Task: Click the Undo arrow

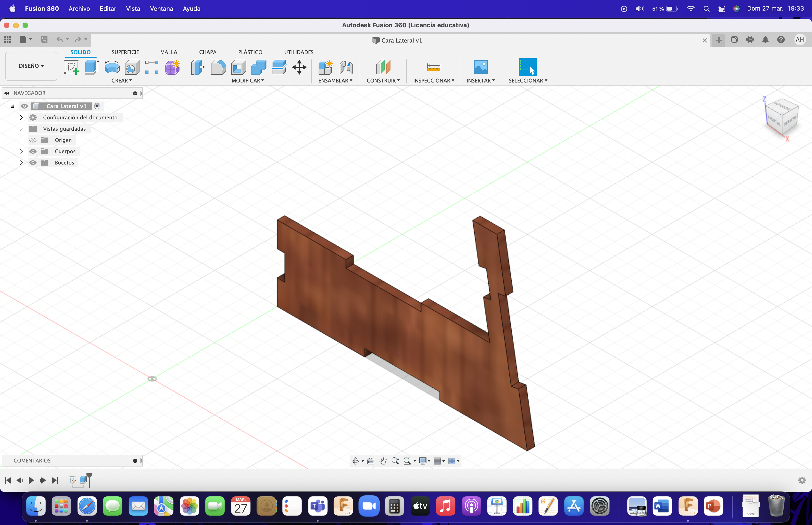Action: (60, 39)
